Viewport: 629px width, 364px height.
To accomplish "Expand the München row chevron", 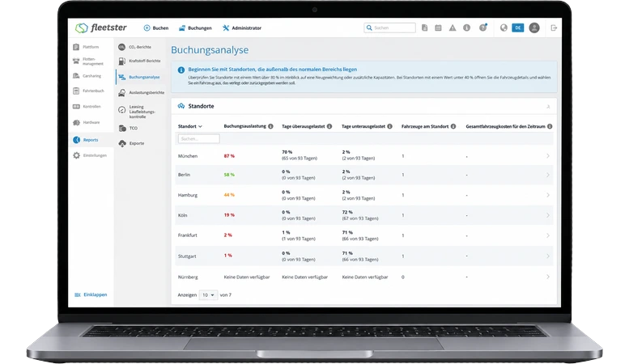I will point(548,156).
